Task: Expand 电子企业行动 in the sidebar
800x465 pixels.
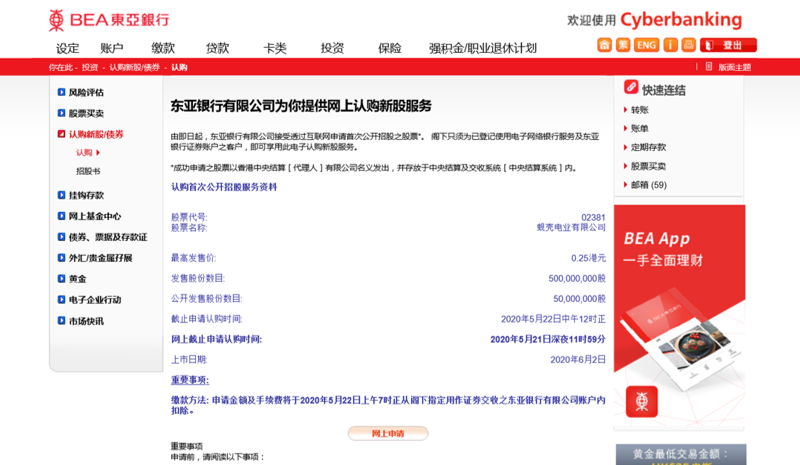Action: tap(89, 300)
